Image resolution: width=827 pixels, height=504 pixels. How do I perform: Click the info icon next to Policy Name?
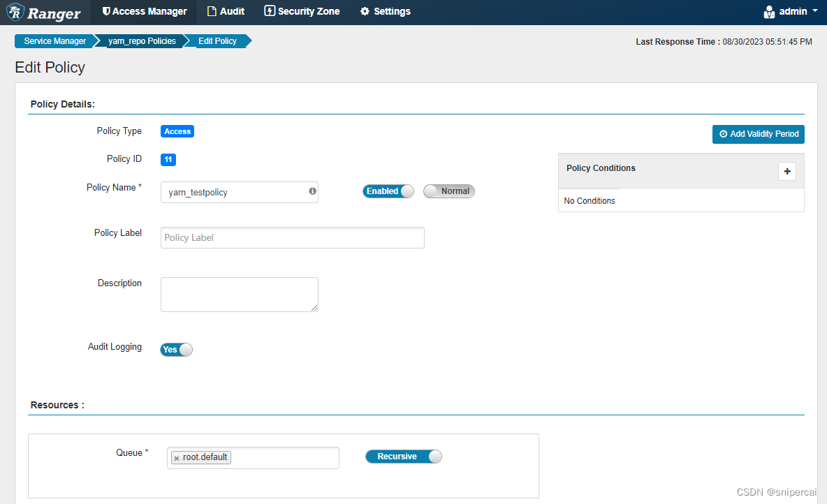(312, 191)
